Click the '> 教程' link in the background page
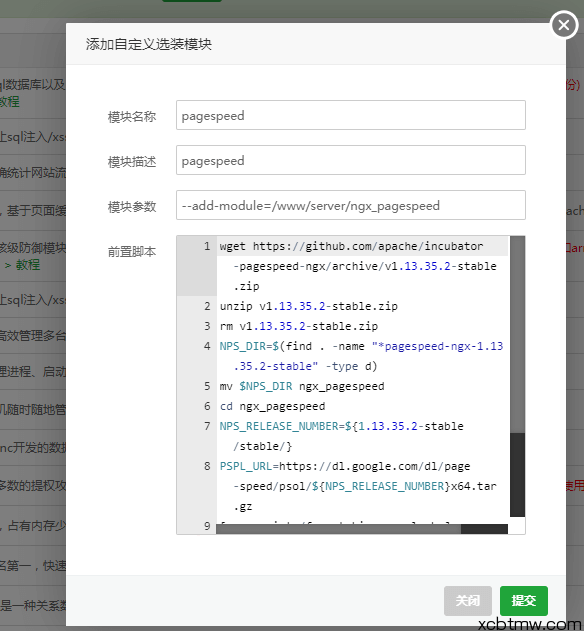Screen dimensions: 584x631 coord(22,265)
